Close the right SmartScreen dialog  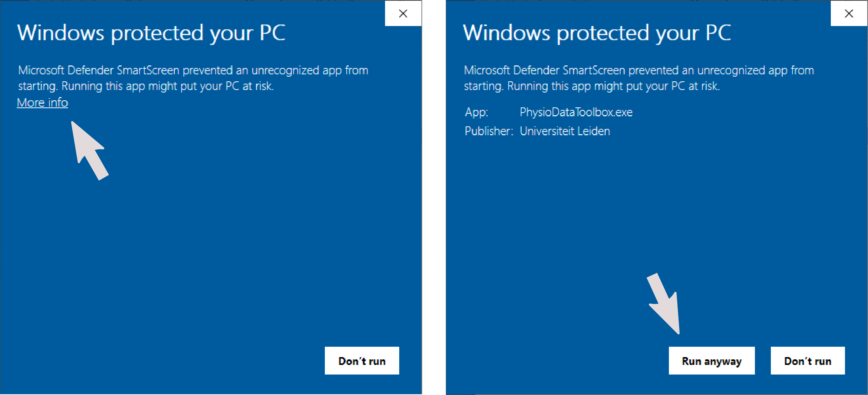pyautogui.click(x=849, y=13)
